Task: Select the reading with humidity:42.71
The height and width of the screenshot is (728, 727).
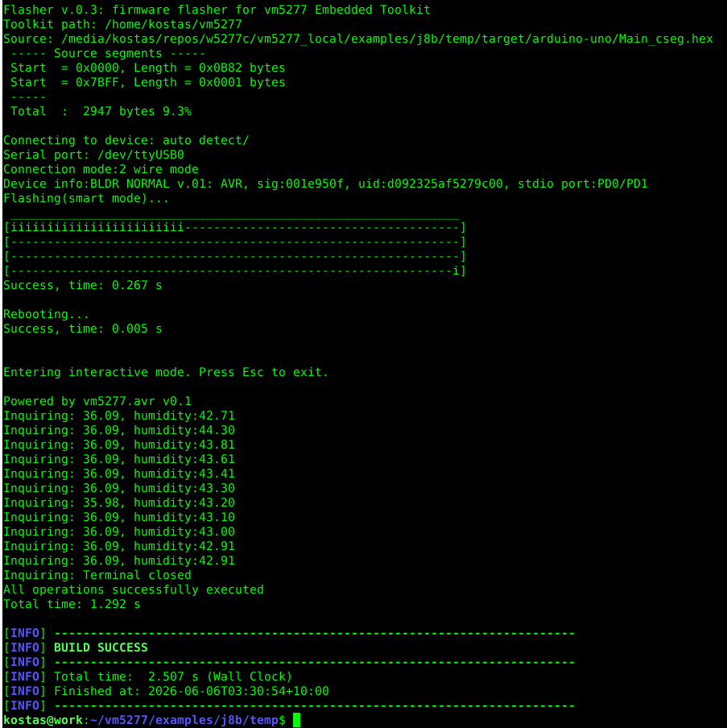Action: point(119,416)
